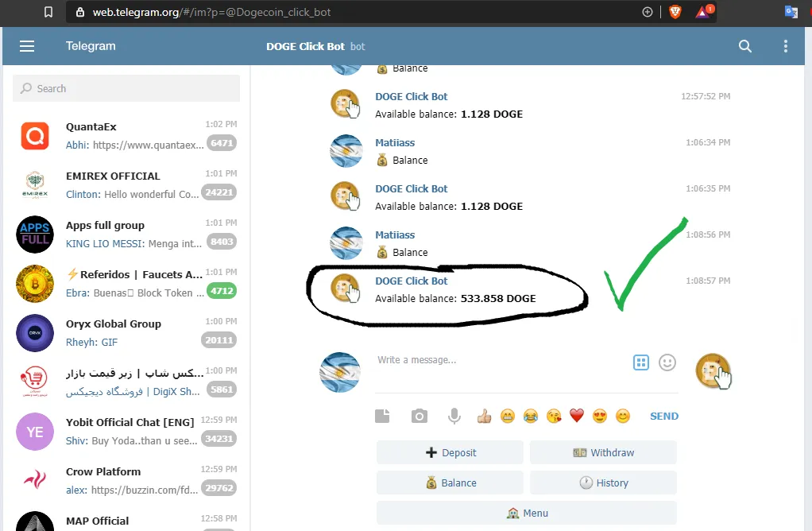Open the Yobit Official Chat [ENG]

tap(126, 431)
